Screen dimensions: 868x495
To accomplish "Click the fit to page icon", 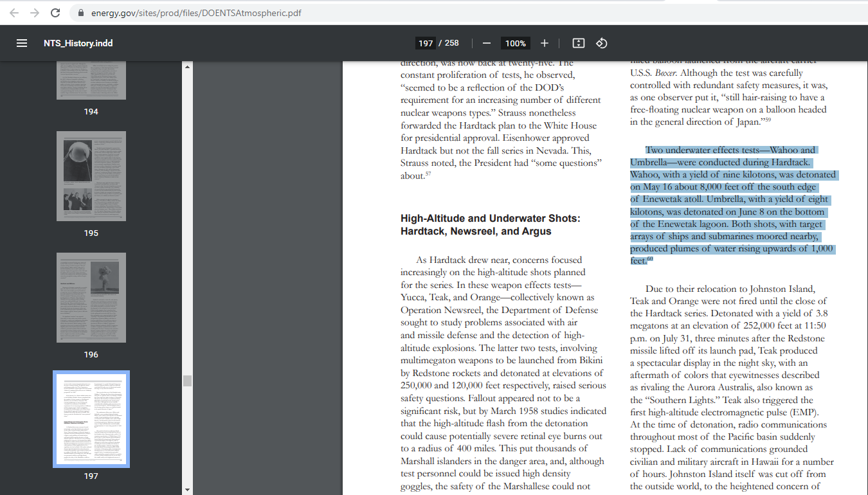I will pos(579,43).
